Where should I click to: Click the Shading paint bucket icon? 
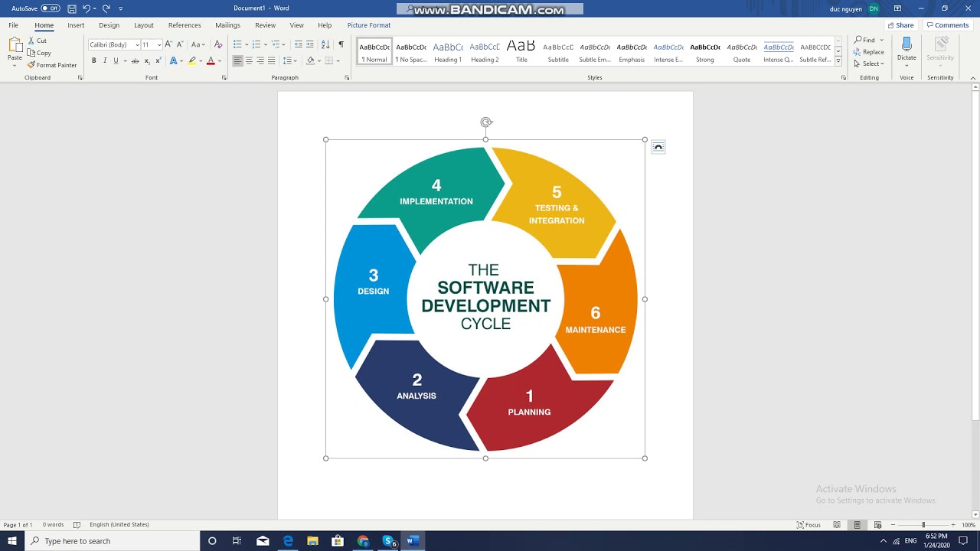point(310,60)
